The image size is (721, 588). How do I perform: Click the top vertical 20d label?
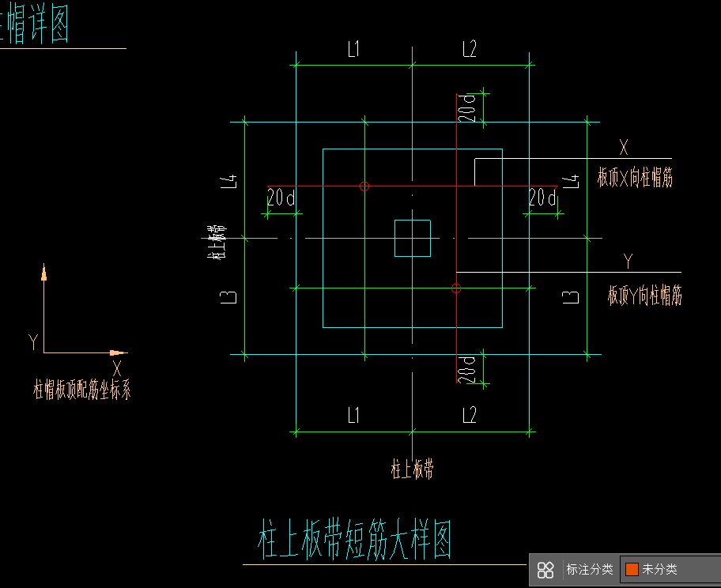click(x=466, y=108)
